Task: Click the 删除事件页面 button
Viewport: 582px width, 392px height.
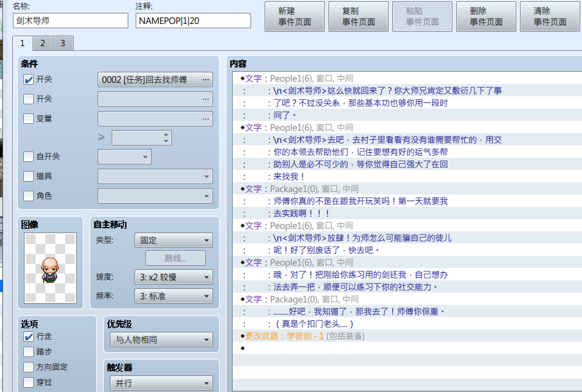Action: (486, 17)
